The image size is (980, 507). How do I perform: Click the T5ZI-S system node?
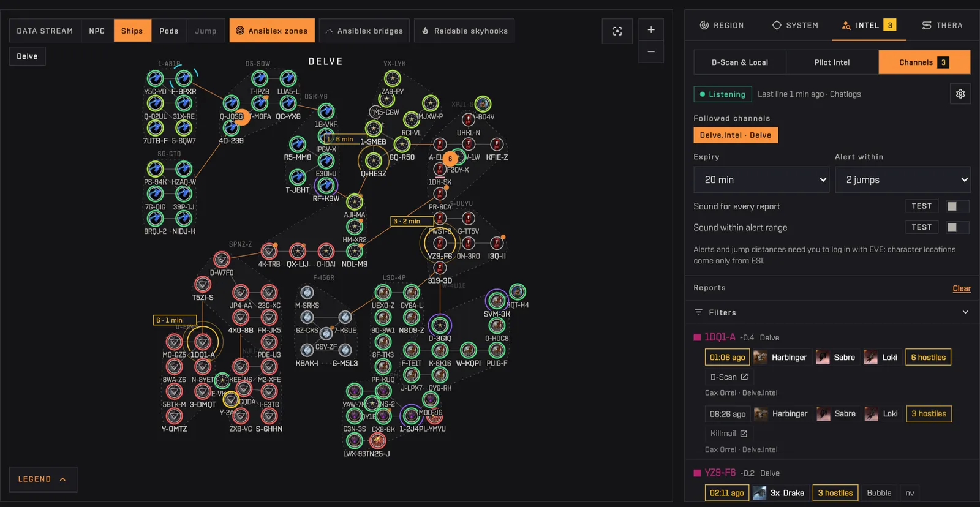pos(203,284)
